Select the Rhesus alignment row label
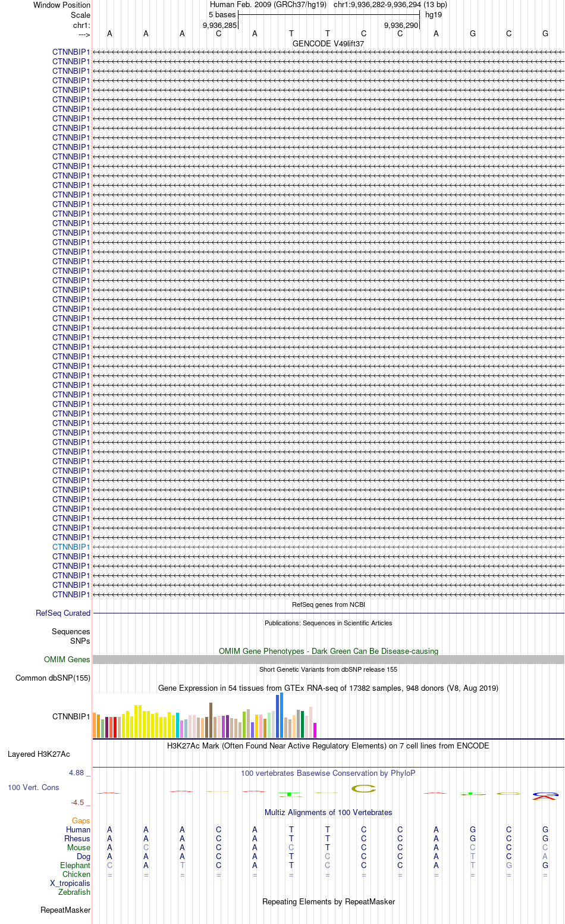Viewport: 565px width, 924px height. point(77,838)
